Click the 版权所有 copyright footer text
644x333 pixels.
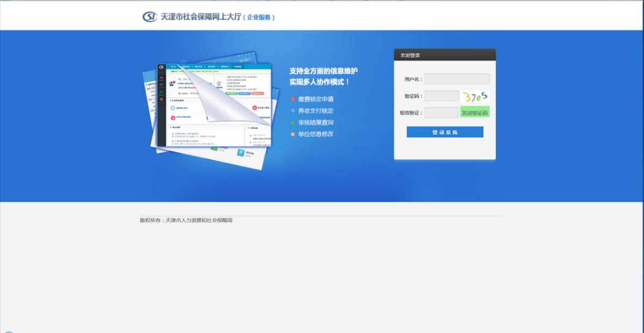(186, 220)
